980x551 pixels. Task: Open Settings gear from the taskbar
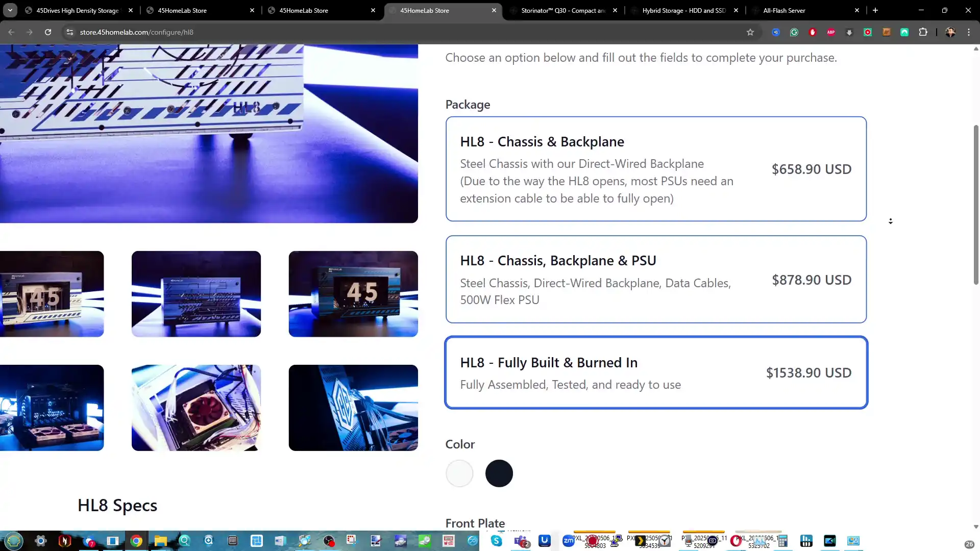point(41,541)
